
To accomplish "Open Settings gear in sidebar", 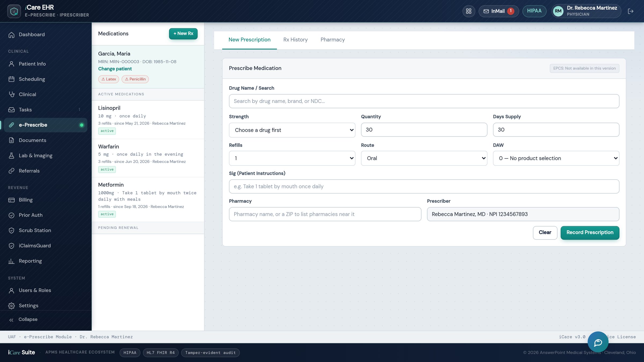I will [x=46, y=306].
